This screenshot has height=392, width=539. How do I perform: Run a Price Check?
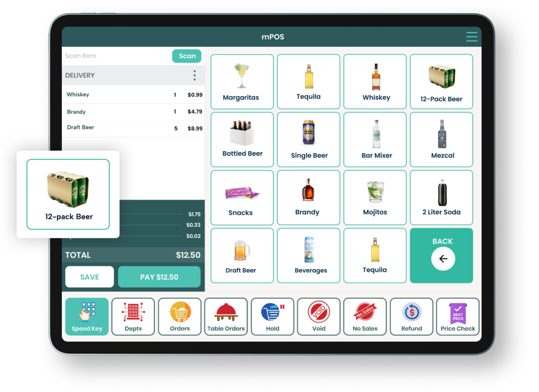click(x=458, y=317)
